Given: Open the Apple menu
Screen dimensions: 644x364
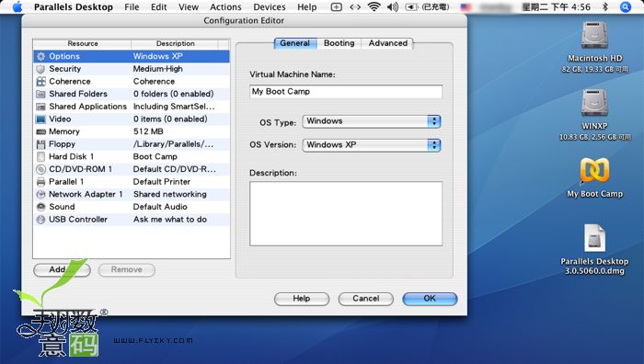Looking at the screenshot, I should coord(17,7).
